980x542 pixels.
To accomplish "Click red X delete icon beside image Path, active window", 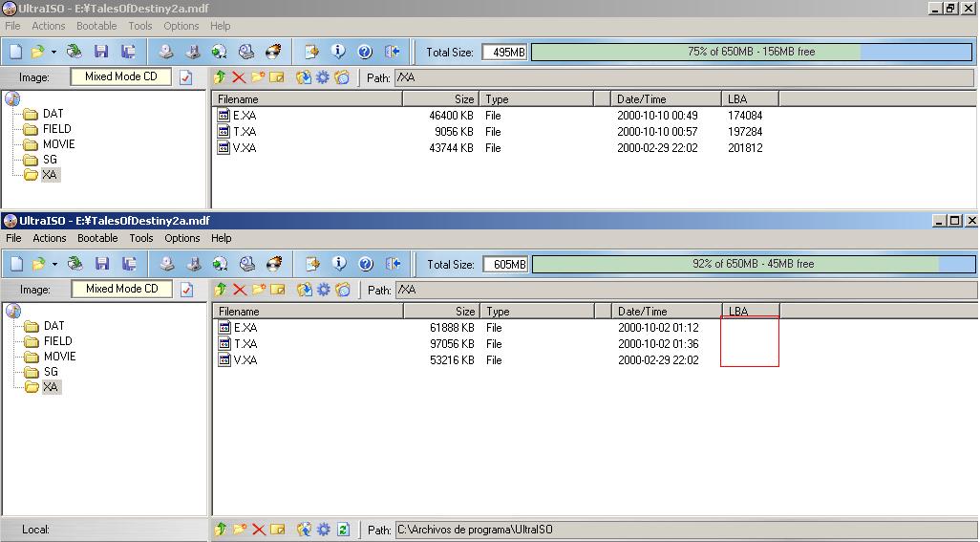I will (240, 290).
